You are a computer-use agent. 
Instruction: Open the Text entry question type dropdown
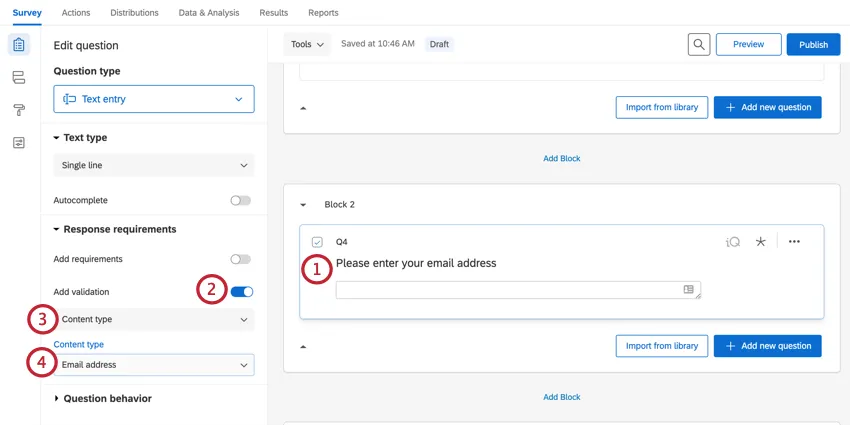(154, 99)
